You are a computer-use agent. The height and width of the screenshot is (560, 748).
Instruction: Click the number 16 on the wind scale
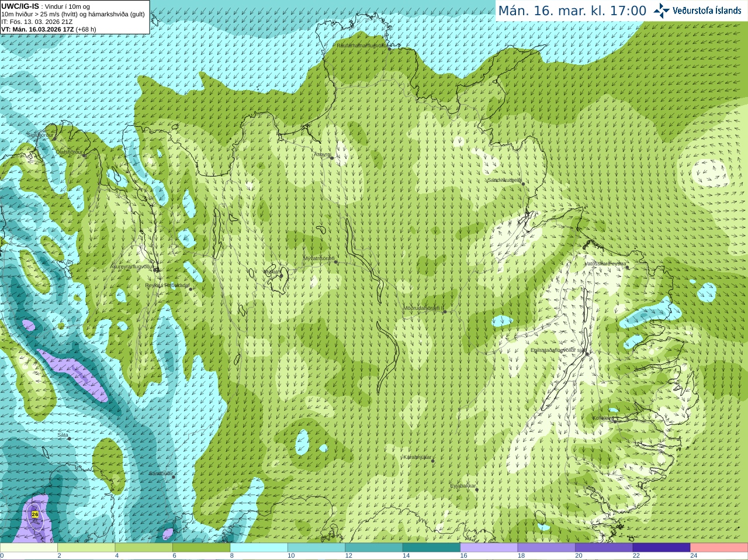(463, 556)
